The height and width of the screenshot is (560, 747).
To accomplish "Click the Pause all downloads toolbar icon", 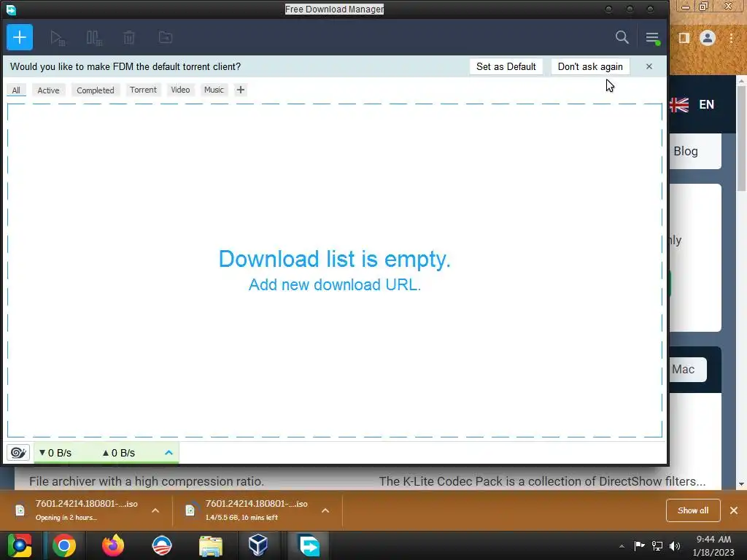I will tap(94, 38).
